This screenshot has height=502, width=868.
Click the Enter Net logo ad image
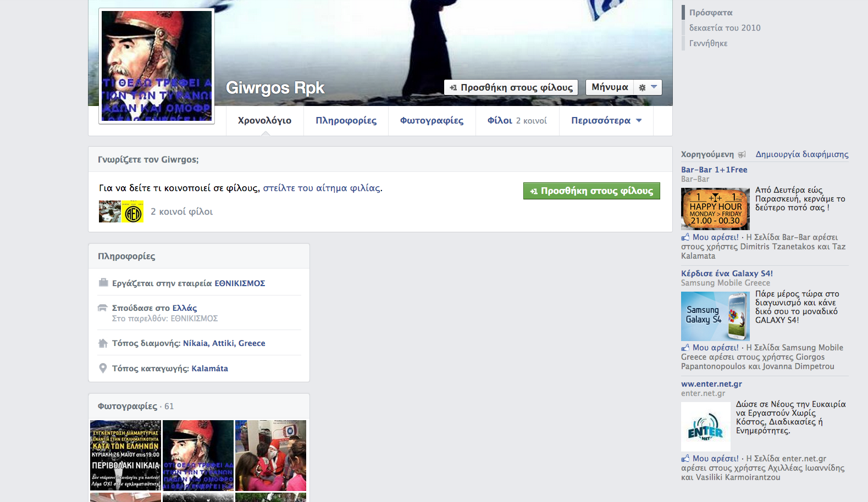[706, 427]
